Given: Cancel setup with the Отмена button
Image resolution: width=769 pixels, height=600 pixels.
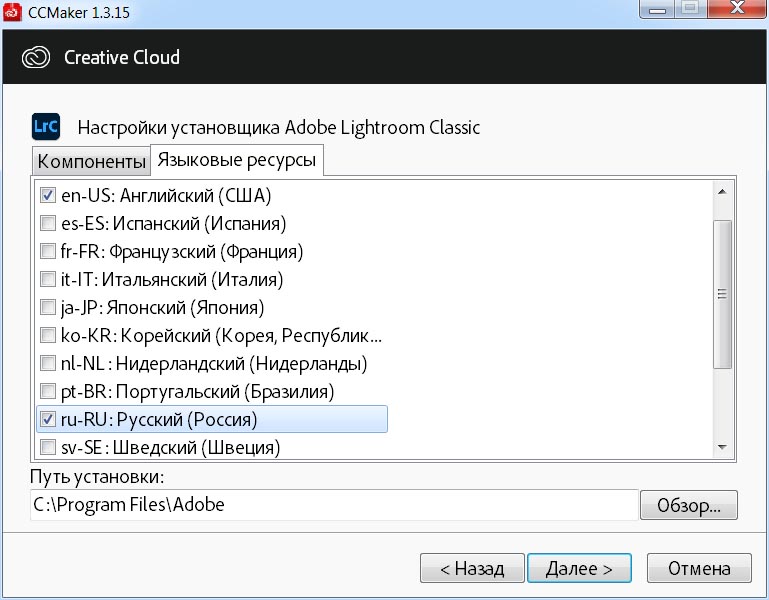Looking at the screenshot, I should point(699,568).
